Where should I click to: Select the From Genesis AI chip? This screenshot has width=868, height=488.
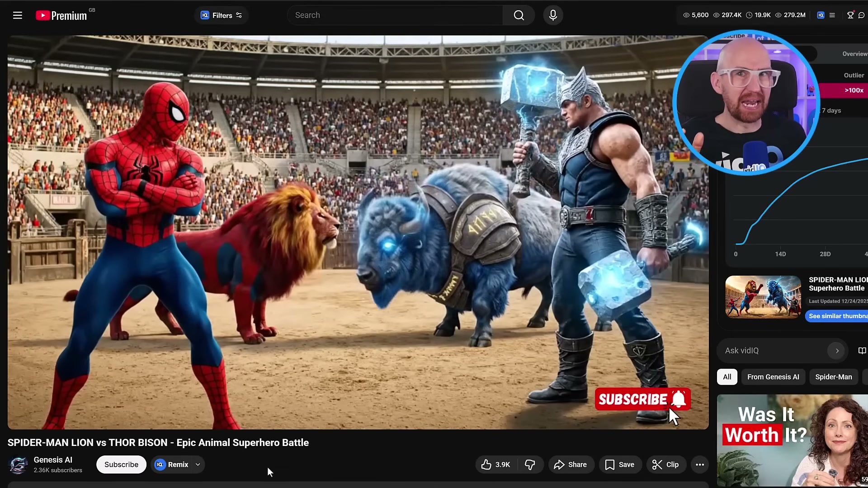click(773, 377)
